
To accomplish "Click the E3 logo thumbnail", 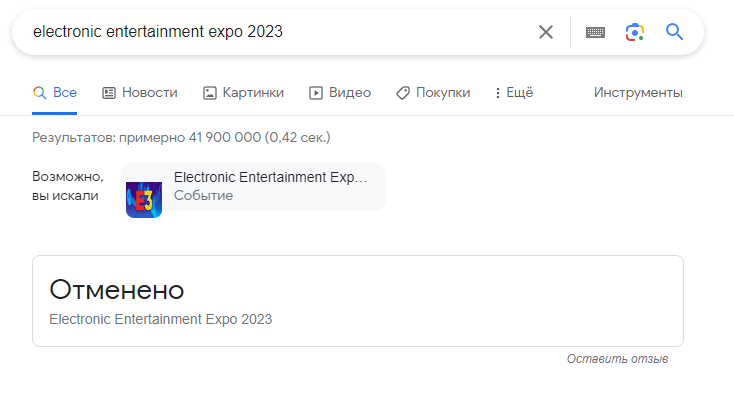I will pos(144,199).
